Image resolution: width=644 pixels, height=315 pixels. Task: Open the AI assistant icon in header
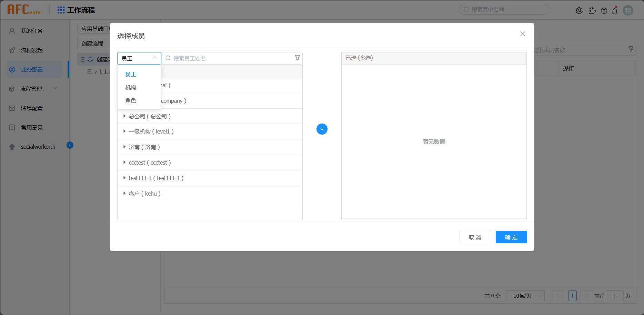point(579,11)
